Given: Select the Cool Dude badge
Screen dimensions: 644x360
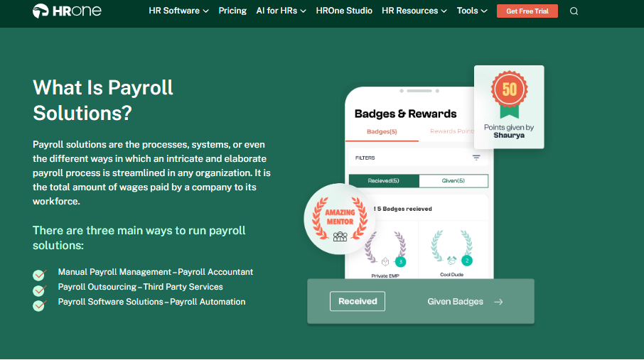Looking at the screenshot, I should 452,253.
